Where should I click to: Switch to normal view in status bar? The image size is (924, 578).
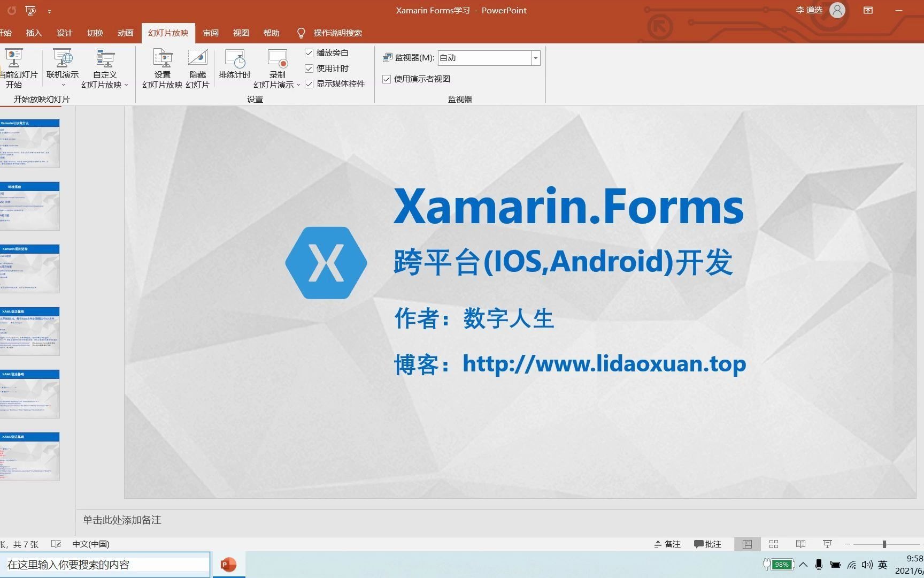(747, 544)
